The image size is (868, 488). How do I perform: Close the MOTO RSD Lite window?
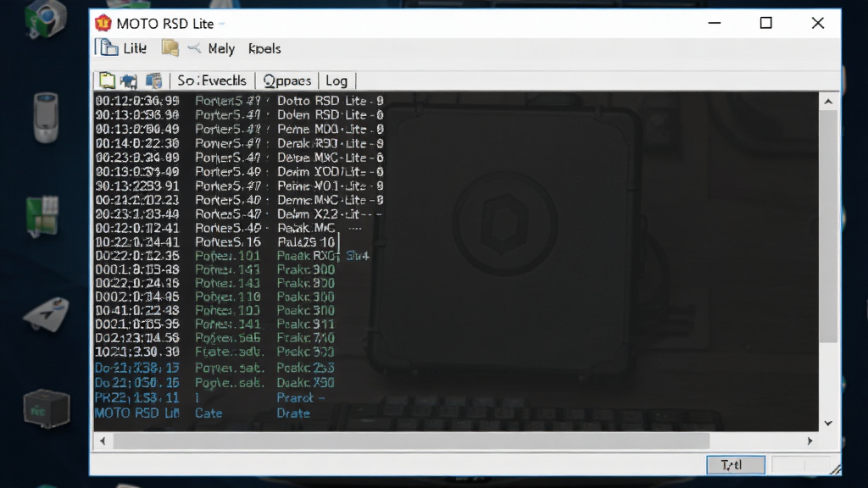point(818,23)
